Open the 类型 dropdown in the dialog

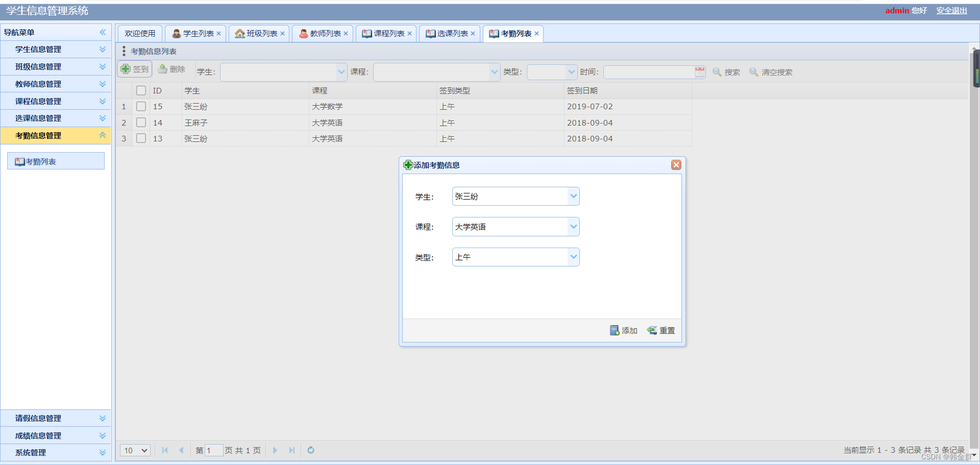tap(574, 257)
